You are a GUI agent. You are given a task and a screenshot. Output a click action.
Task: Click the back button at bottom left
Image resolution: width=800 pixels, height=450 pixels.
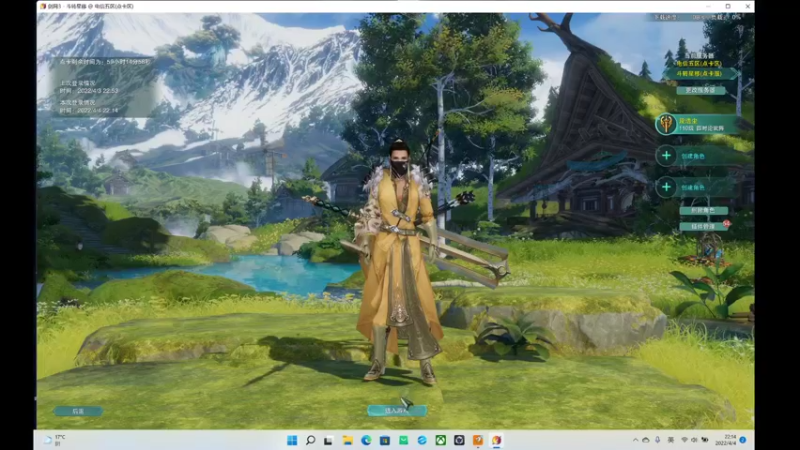78,411
